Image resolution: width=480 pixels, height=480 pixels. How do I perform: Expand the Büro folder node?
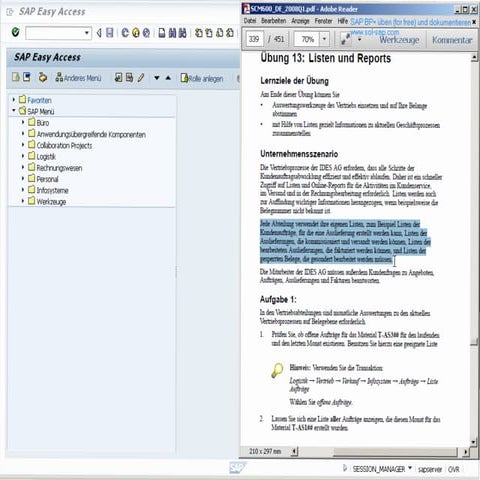tap(23, 122)
